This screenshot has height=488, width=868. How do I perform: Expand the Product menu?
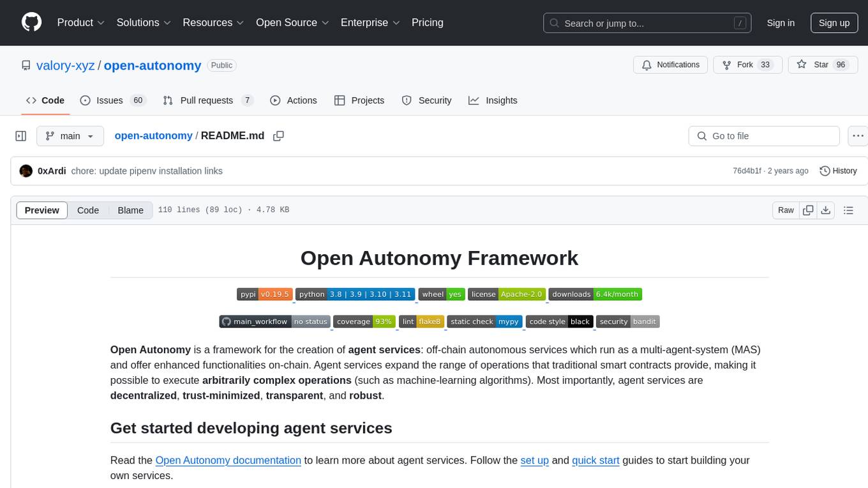[81, 22]
